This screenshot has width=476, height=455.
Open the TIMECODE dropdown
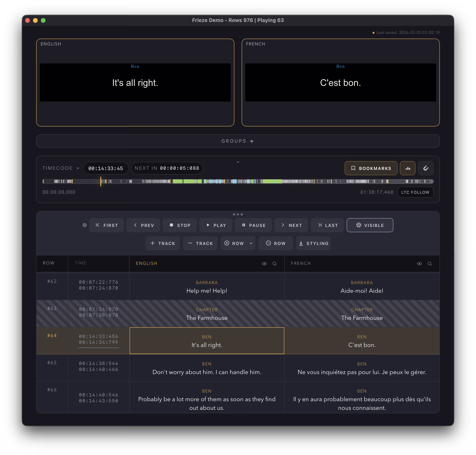(61, 168)
